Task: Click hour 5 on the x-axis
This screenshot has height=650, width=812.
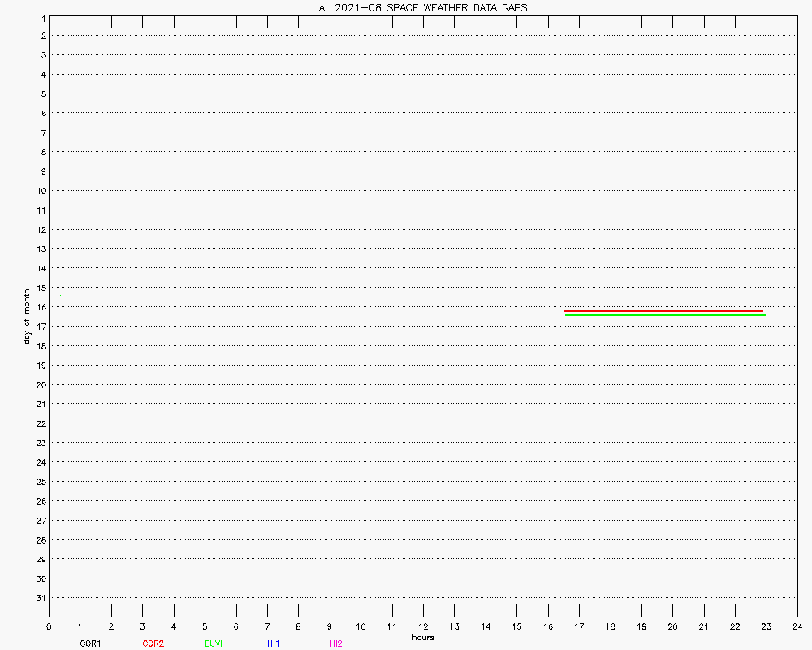Action: click(x=205, y=626)
